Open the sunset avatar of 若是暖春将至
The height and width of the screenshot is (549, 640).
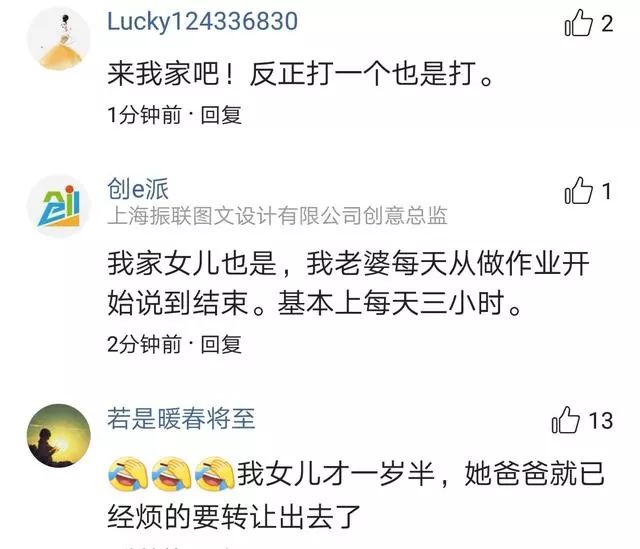click(x=58, y=436)
